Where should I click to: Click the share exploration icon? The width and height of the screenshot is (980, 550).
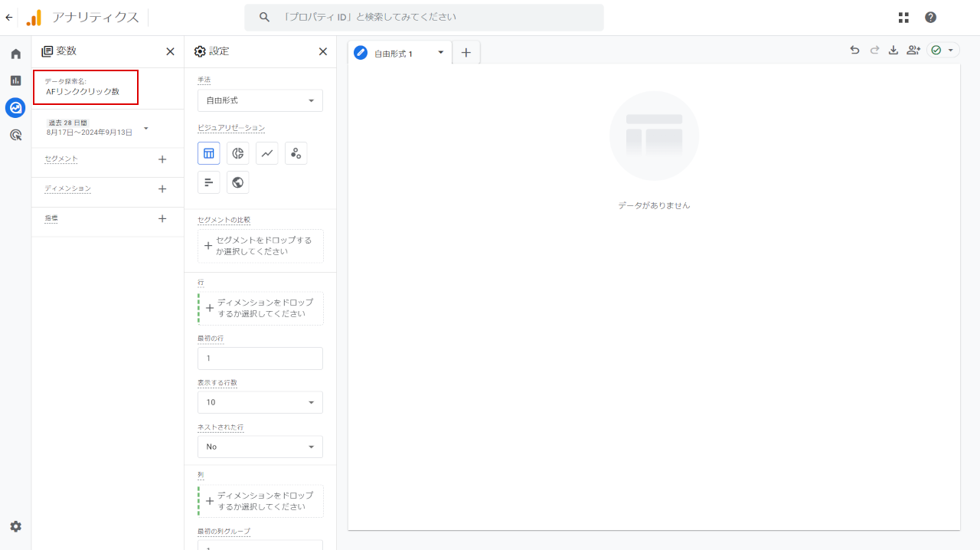pyautogui.click(x=913, y=51)
